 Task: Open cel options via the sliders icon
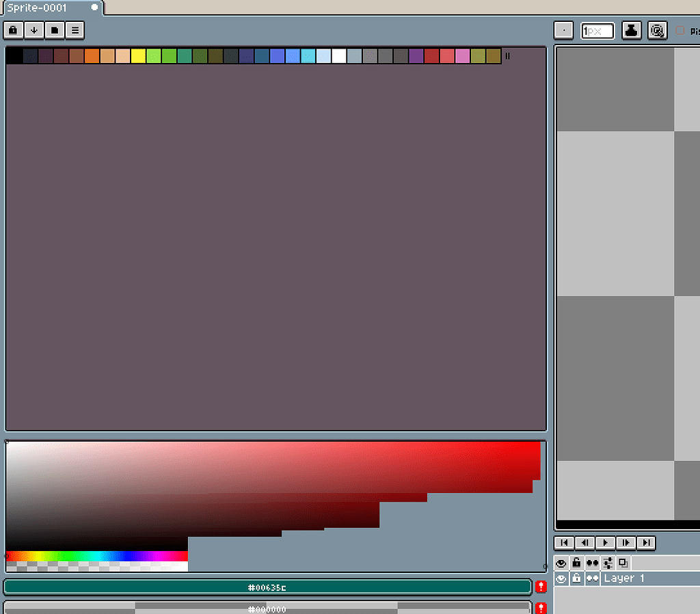point(606,563)
